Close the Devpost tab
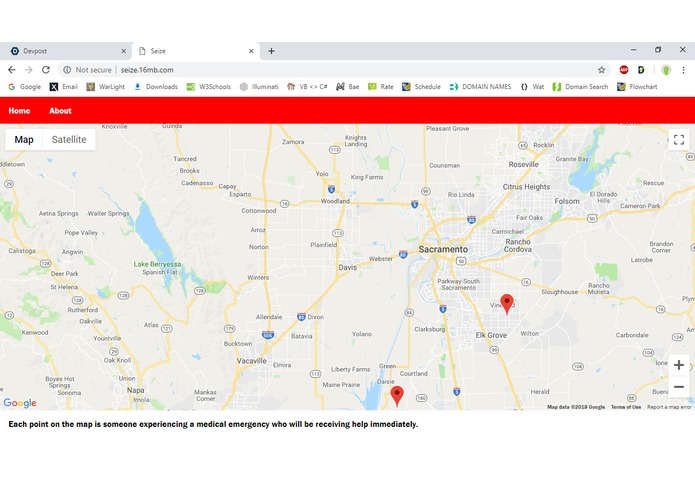Image resolution: width=695 pixels, height=494 pixels. [124, 51]
